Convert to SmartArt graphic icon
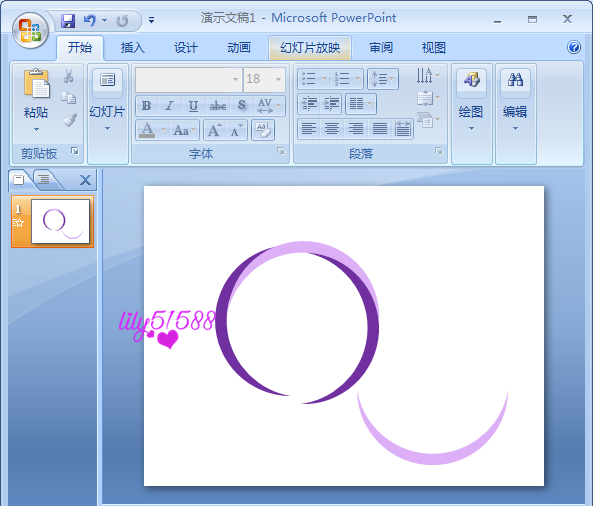 [x=428, y=120]
